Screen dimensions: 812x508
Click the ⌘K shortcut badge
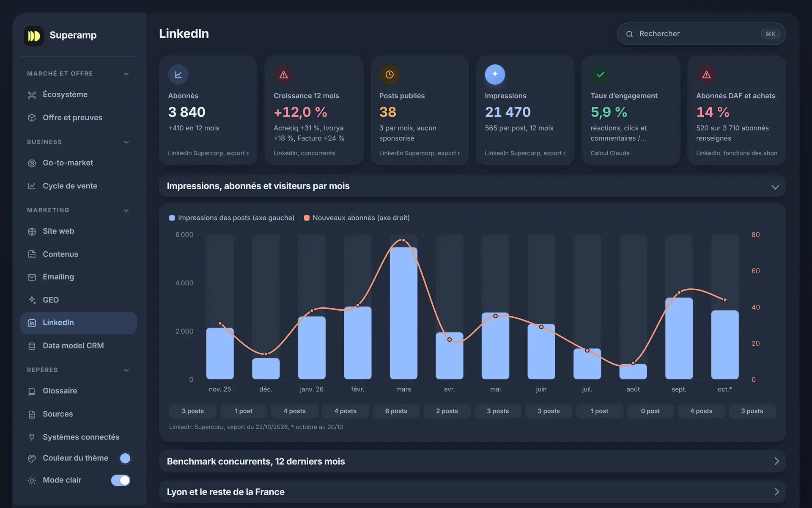coord(770,34)
